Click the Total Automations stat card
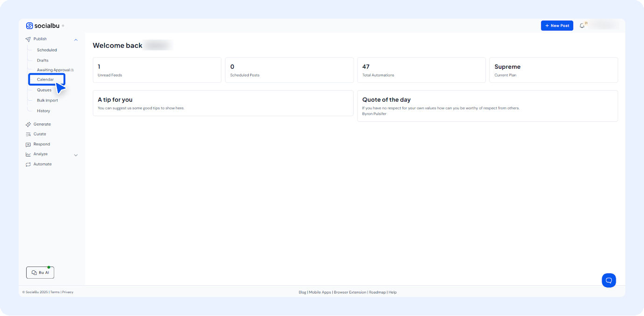The image size is (644, 316). click(421, 70)
